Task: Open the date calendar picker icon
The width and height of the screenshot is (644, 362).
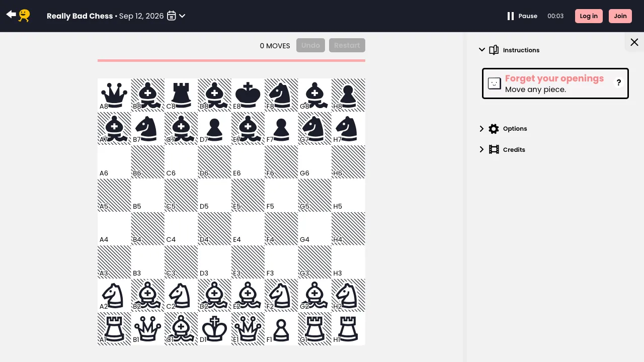Action: click(172, 16)
